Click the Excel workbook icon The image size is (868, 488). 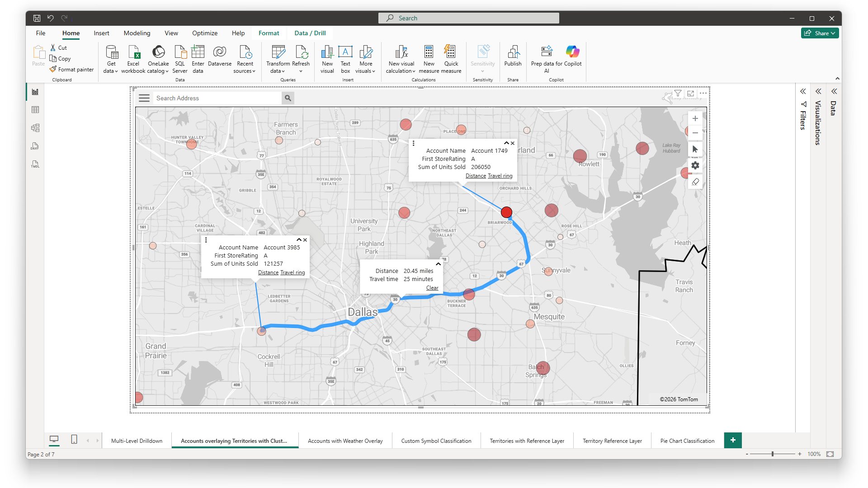pos(133,52)
